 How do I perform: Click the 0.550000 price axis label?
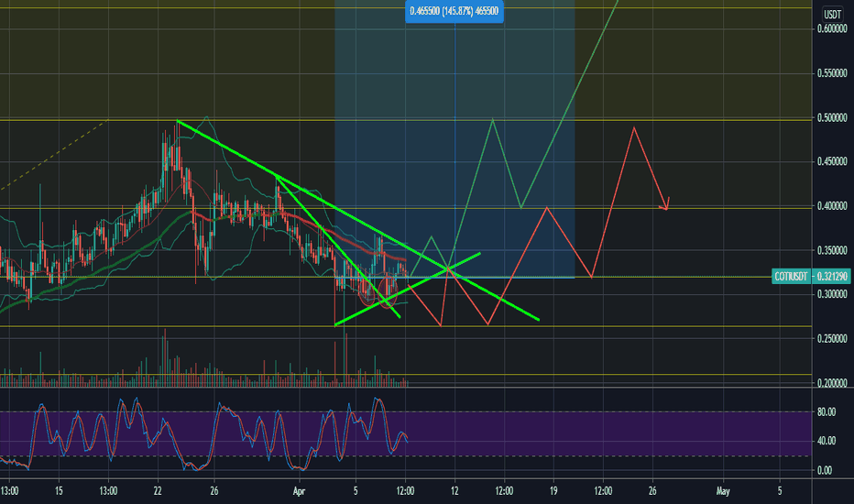point(832,73)
